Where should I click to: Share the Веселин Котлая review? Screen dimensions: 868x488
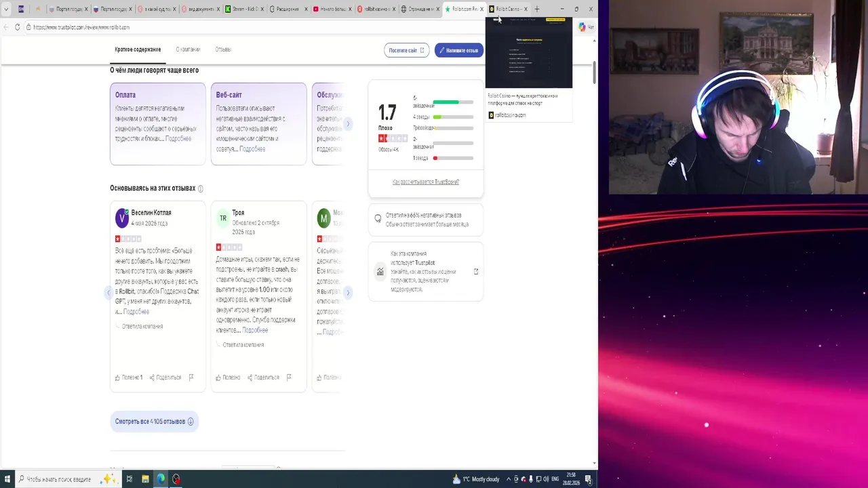[x=165, y=378]
